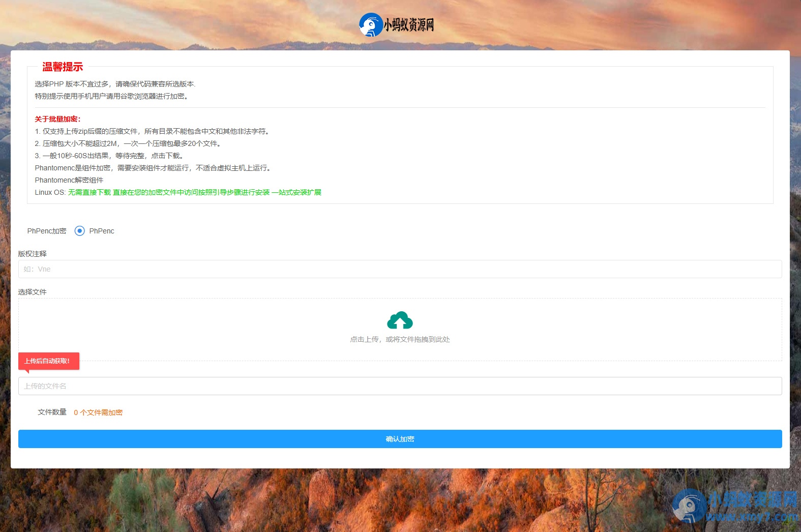Click the 小蚂蚁资源网 site title text
Image resolution: width=801 pixels, height=532 pixels.
[409, 25]
